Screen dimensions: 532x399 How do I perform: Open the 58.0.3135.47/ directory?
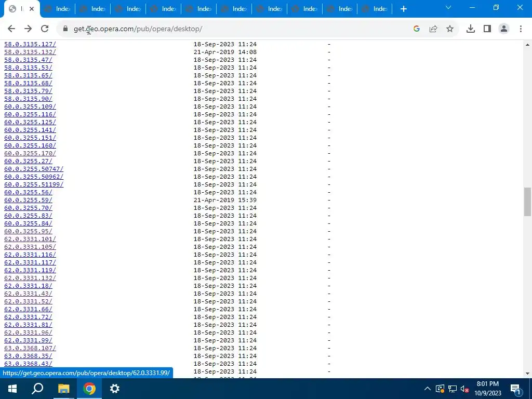click(x=28, y=60)
